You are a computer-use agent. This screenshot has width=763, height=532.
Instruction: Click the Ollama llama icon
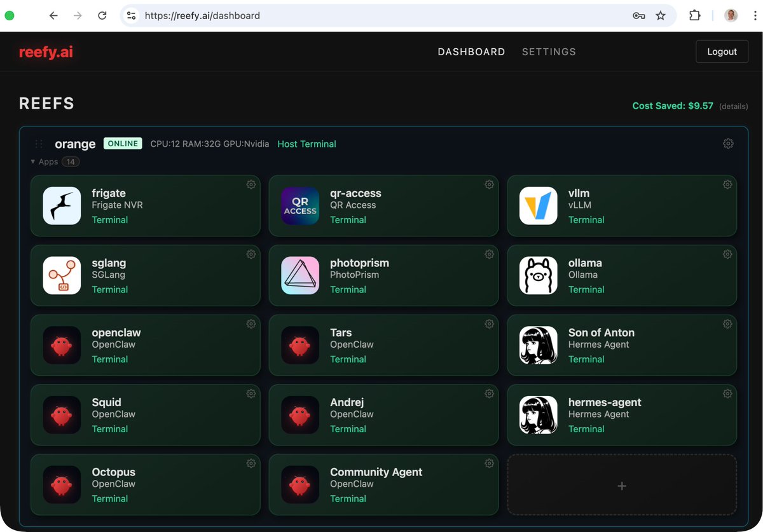tap(539, 276)
